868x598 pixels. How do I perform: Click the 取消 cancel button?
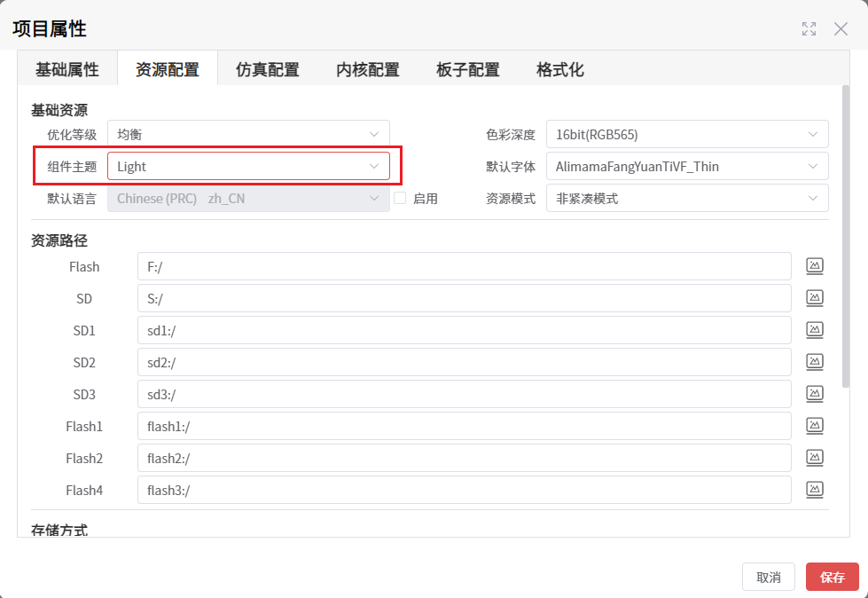coord(768,577)
